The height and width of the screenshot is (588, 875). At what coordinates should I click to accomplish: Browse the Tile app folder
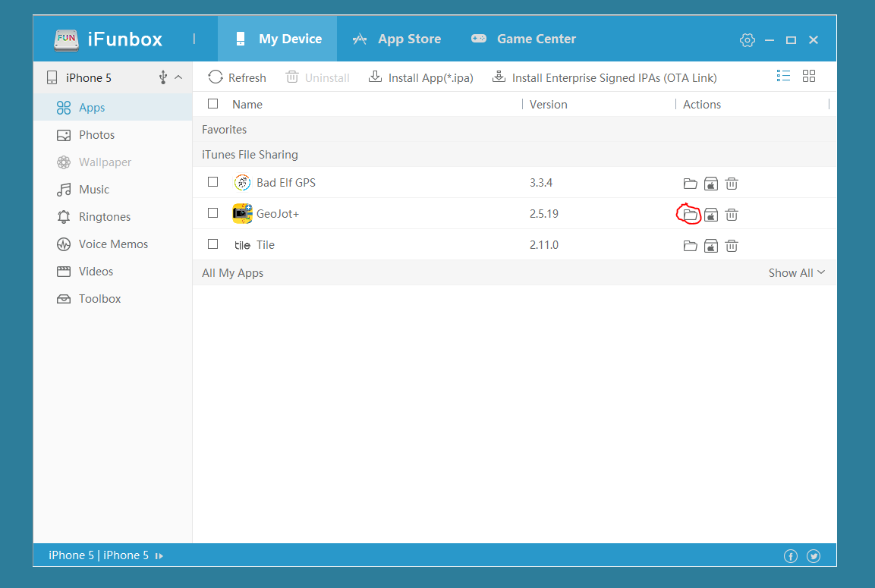[x=691, y=246]
